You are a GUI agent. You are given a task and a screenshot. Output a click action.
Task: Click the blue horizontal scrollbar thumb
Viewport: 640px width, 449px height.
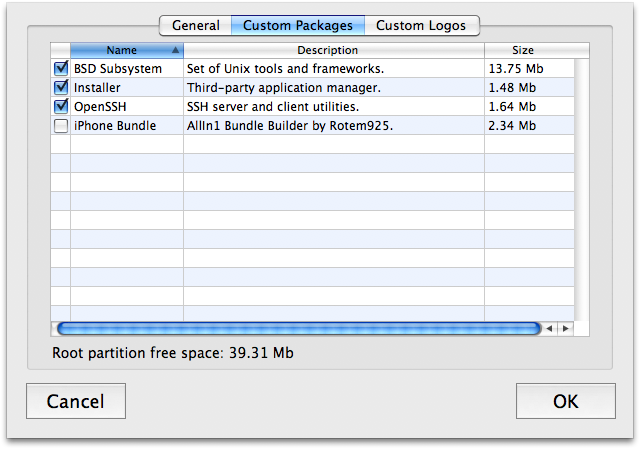(298, 328)
